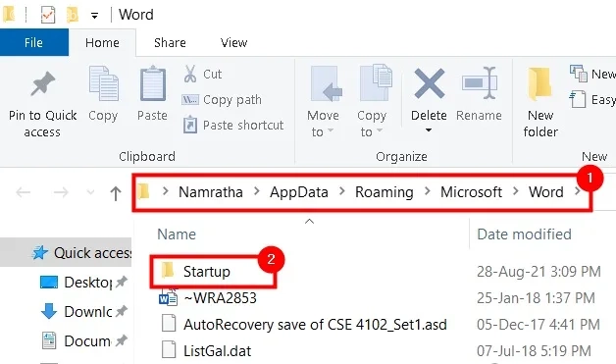Open the File menu tab

coord(34,42)
